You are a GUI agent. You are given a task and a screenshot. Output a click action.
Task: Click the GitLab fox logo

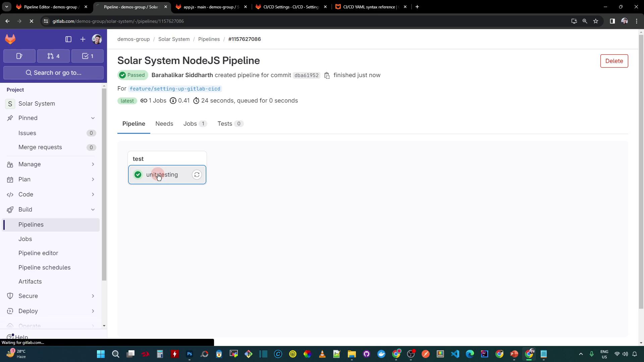pyautogui.click(x=10, y=39)
